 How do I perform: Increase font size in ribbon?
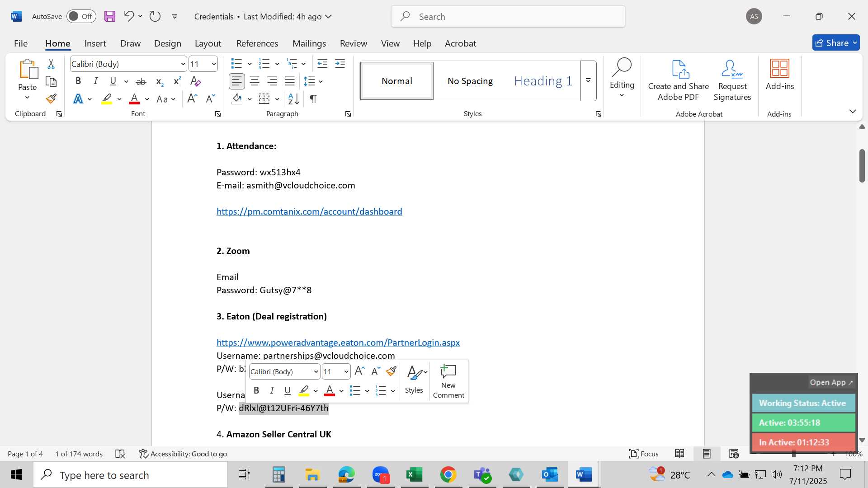pyautogui.click(x=192, y=99)
